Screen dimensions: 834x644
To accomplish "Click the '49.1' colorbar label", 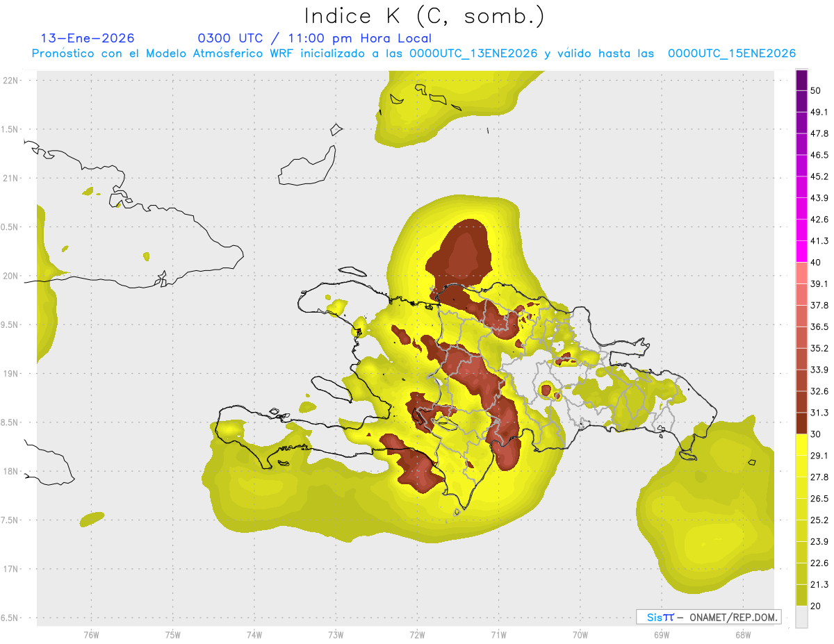I will (x=819, y=112).
